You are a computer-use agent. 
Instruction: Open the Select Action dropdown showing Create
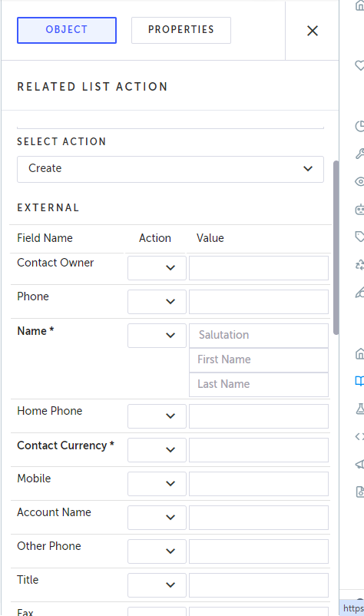[170, 169]
